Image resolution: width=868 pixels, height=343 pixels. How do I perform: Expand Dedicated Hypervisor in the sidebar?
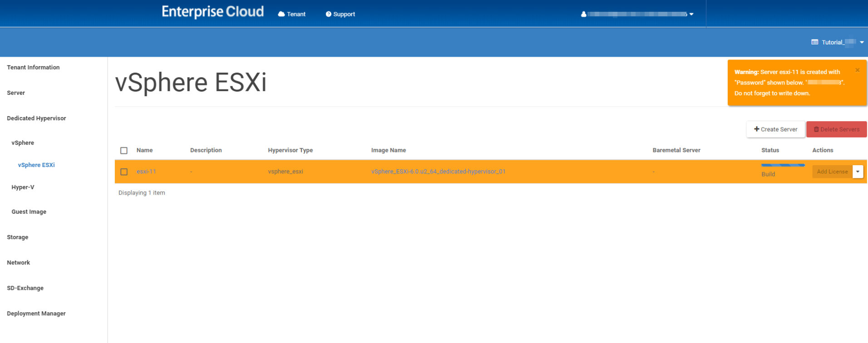36,118
